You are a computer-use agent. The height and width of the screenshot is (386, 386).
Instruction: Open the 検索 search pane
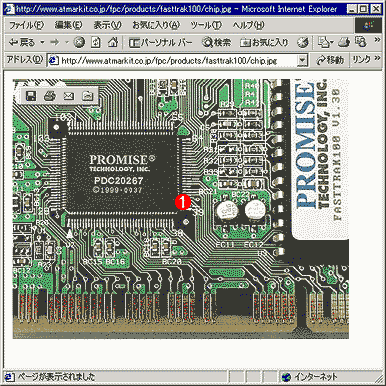click(217, 42)
